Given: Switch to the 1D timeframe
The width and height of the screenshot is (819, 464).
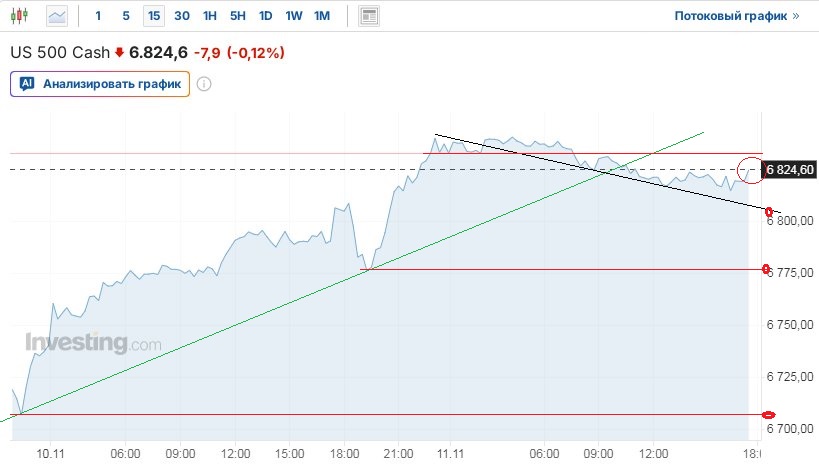Looking at the screenshot, I should [x=265, y=16].
